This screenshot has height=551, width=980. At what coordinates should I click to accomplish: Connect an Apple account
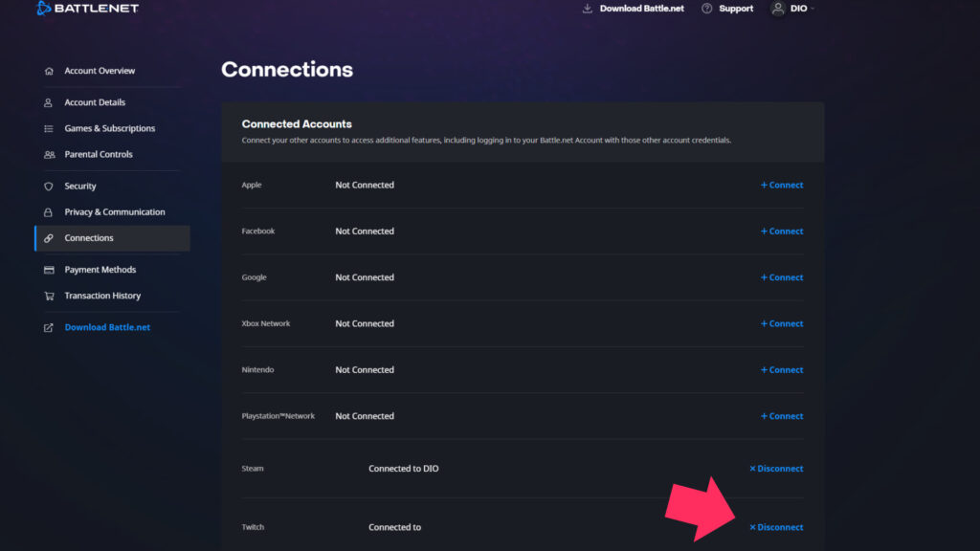pos(781,185)
